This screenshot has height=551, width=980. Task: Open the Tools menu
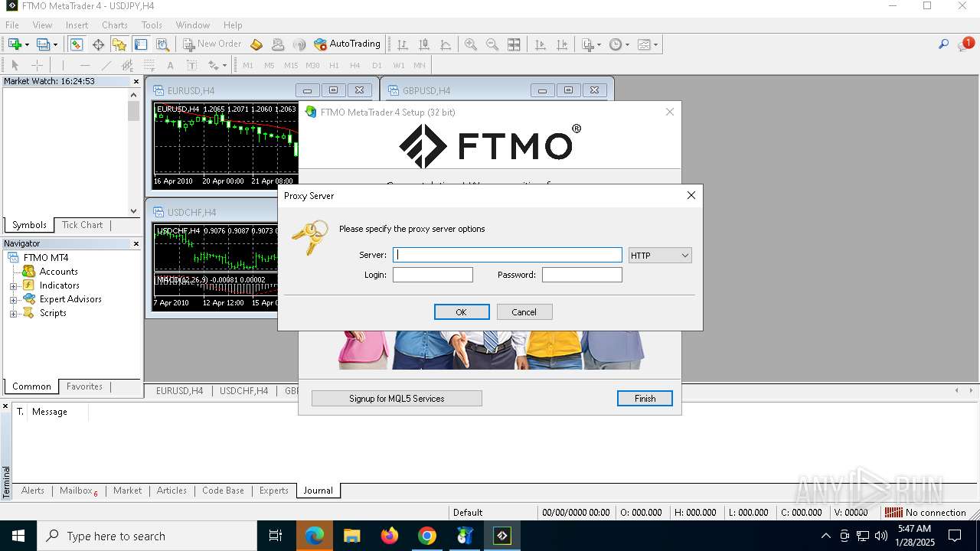tap(152, 24)
